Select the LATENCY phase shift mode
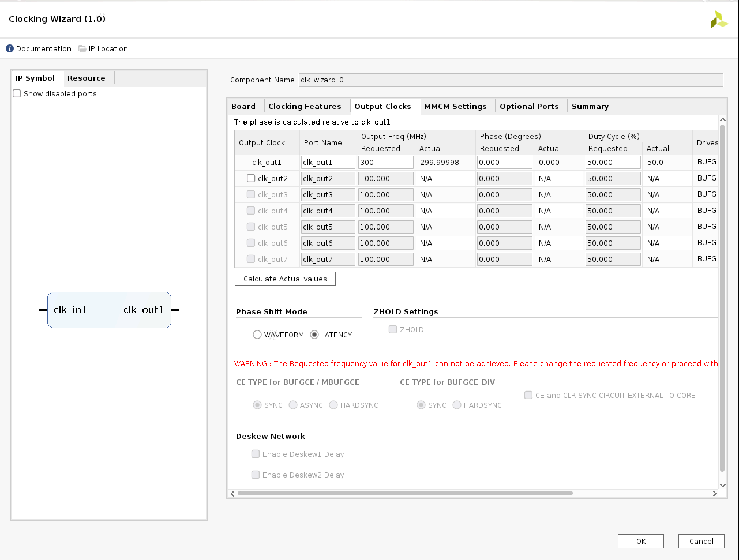 [314, 335]
